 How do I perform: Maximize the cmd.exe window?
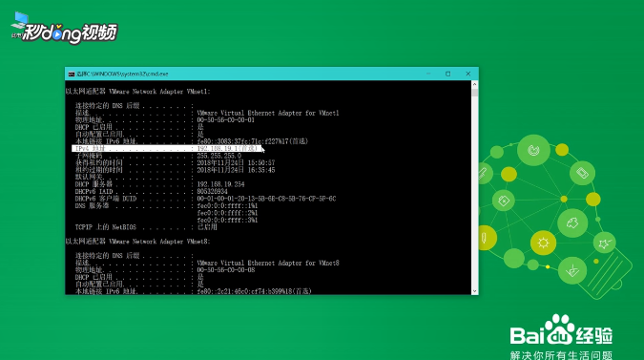click(x=448, y=74)
